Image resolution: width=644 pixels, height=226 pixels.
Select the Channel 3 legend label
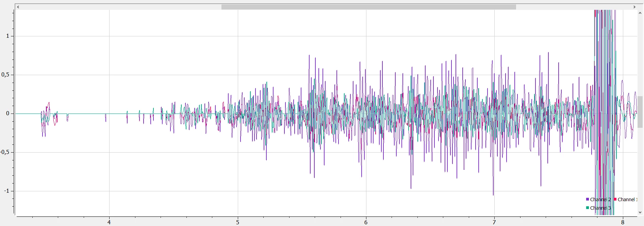click(600, 208)
